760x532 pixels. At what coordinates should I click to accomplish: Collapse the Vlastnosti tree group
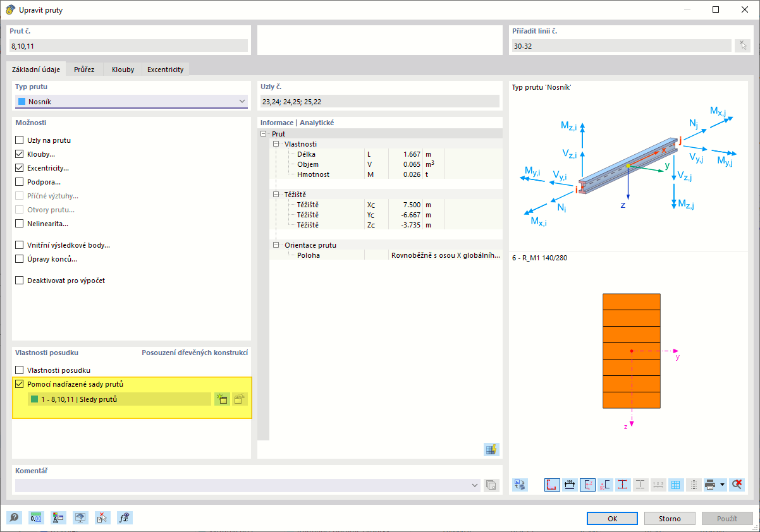[x=276, y=144]
